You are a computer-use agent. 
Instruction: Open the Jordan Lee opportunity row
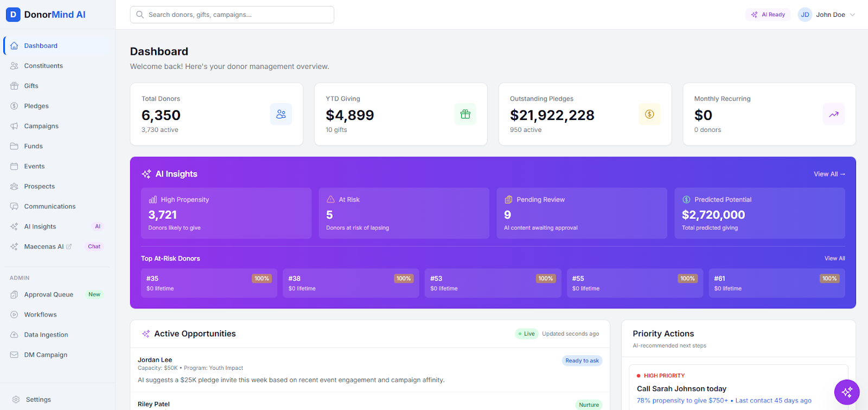pos(370,370)
